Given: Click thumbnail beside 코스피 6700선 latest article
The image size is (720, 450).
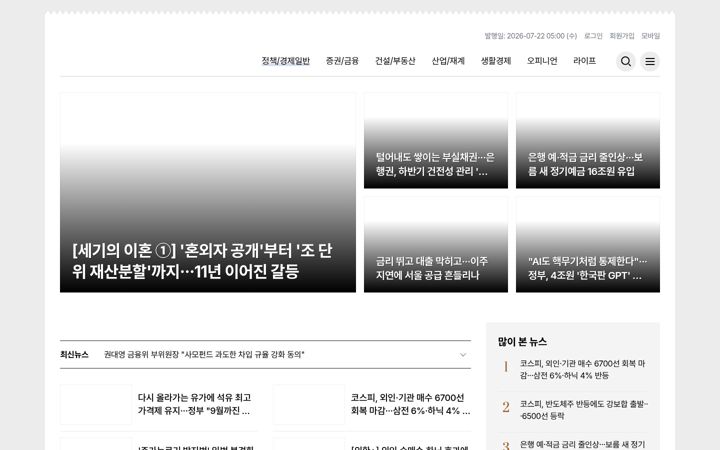Looking at the screenshot, I should click(309, 405).
